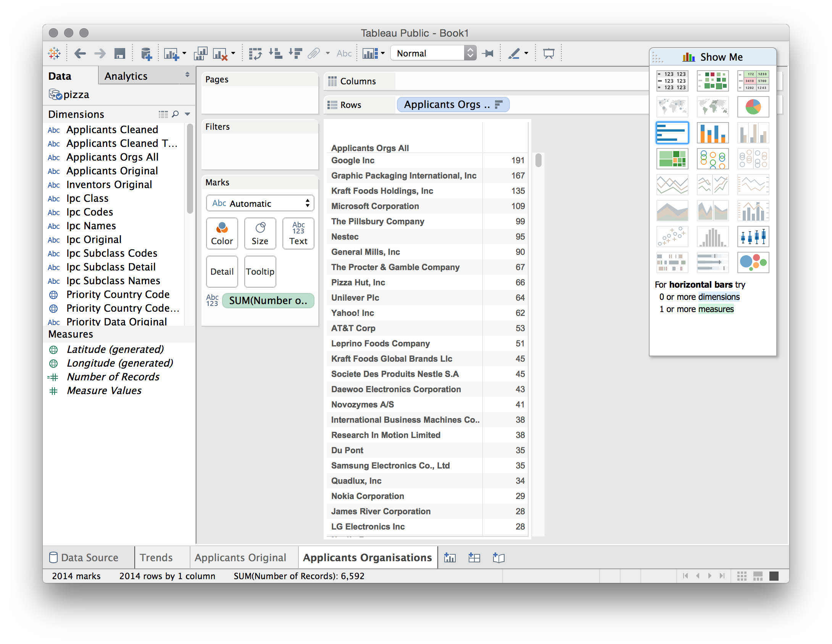The width and height of the screenshot is (832, 644).
Task: Click the Fix axes pin icon
Action: click(x=488, y=53)
